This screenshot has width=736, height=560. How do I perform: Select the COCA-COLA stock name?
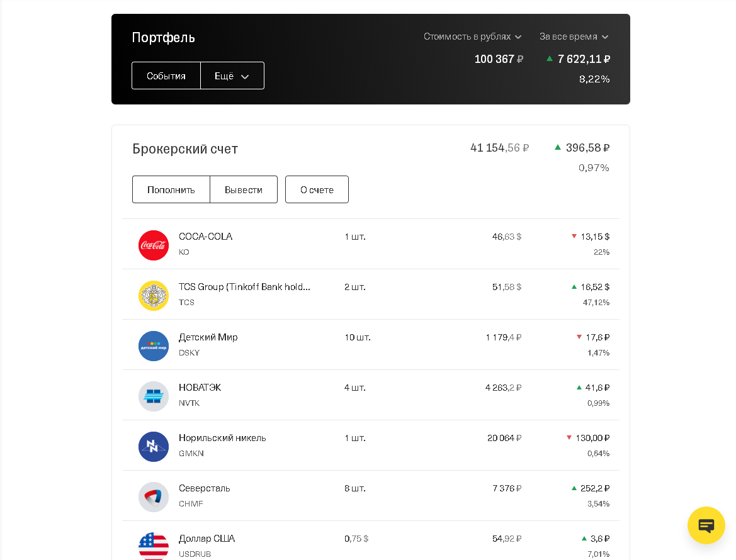point(205,237)
